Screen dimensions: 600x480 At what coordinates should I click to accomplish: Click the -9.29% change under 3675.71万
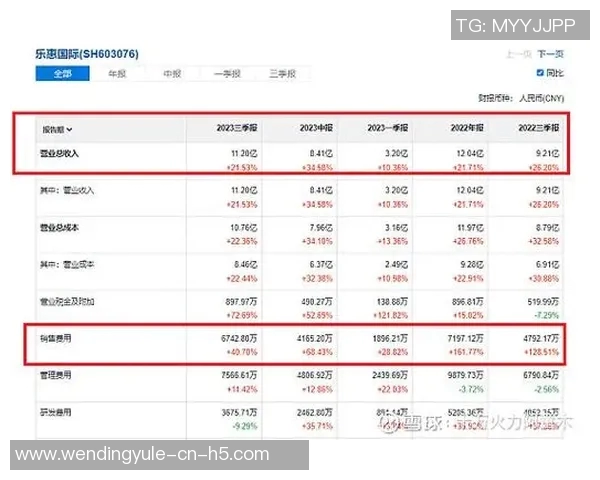click(x=245, y=426)
